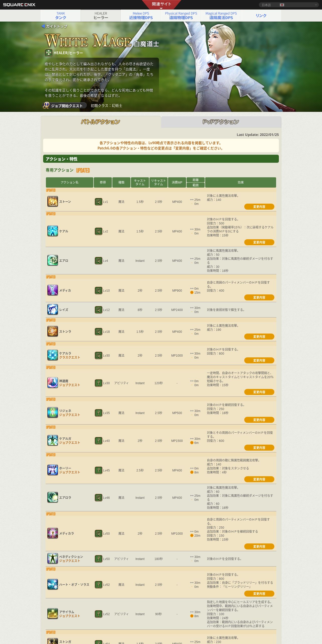The height and width of the screenshot is (644, 322).
Task: Click the アクション・特性 section header
Action: pos(161,159)
